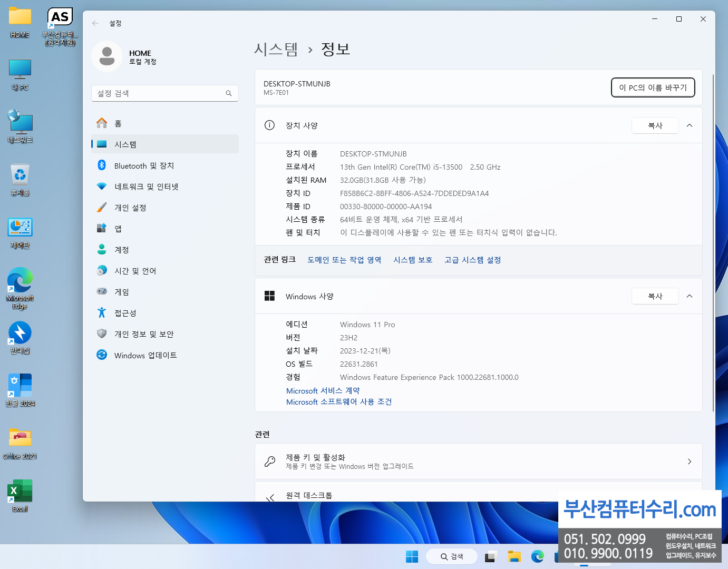The height and width of the screenshot is (569, 728).
Task: Open 네트워크 및 인터넷 settings
Action: coord(164,187)
